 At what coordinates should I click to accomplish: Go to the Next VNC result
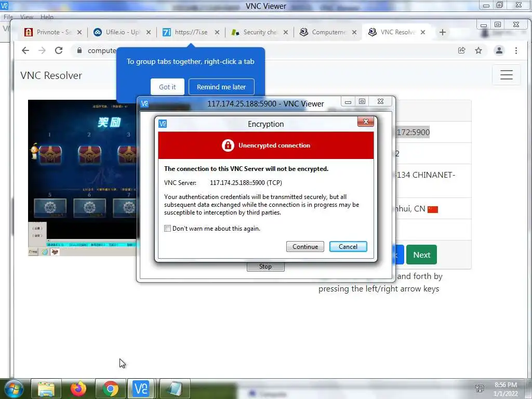[421, 255]
